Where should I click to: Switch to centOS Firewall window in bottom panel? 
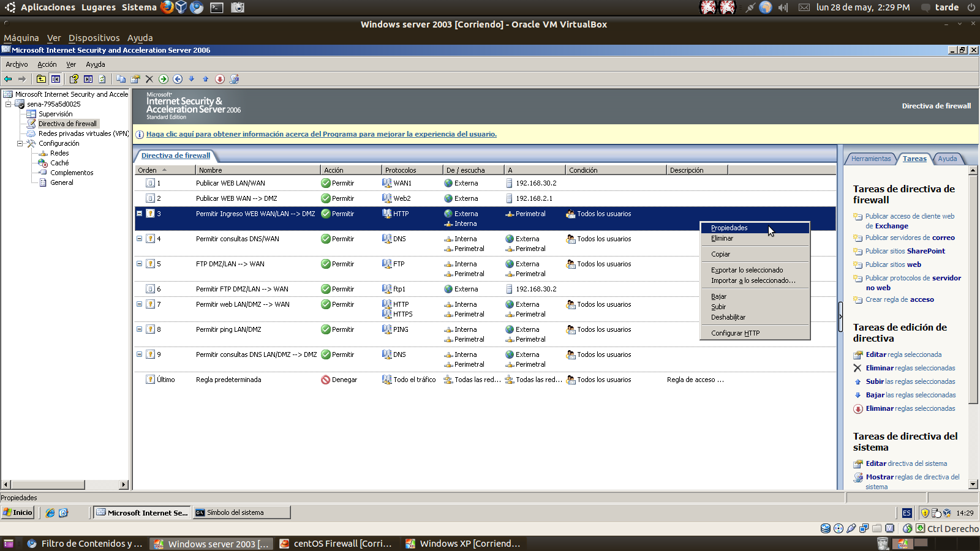point(336,544)
